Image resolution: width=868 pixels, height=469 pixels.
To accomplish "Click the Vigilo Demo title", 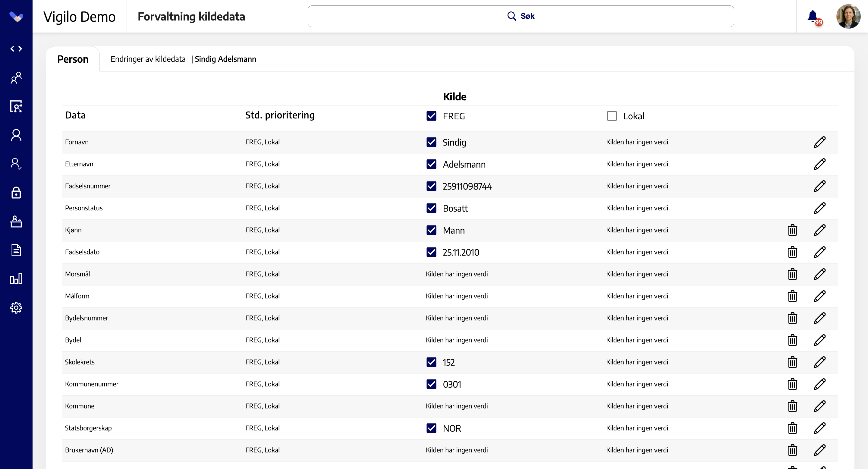I will [x=80, y=17].
